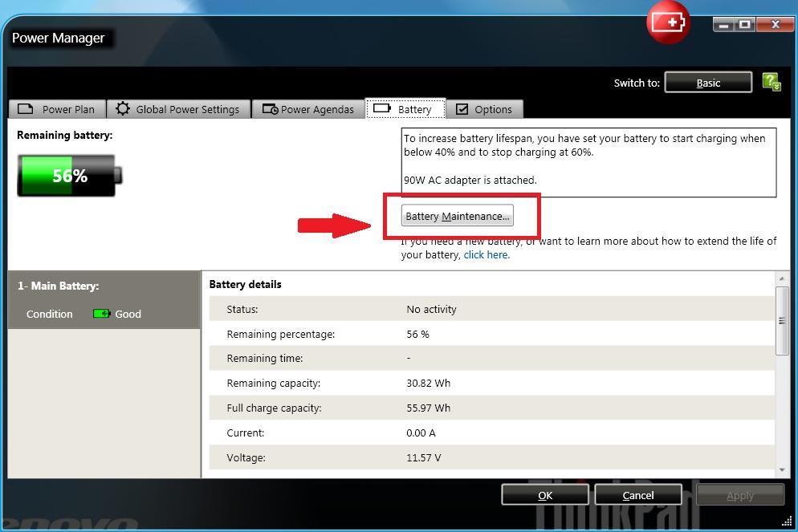798x532 pixels.
Task: Select the '0.00 A' current value
Action: (421, 433)
